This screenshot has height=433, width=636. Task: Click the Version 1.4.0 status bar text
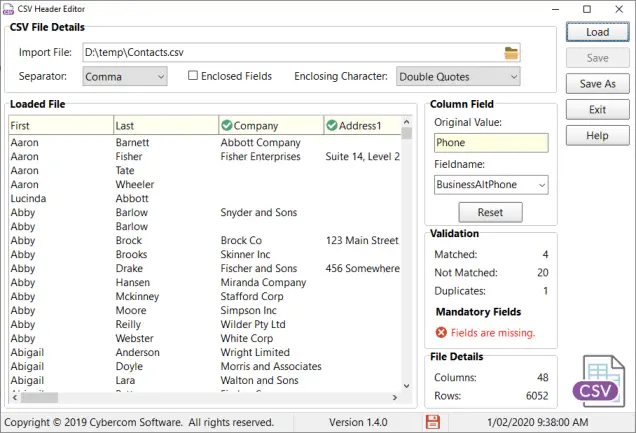(x=358, y=422)
